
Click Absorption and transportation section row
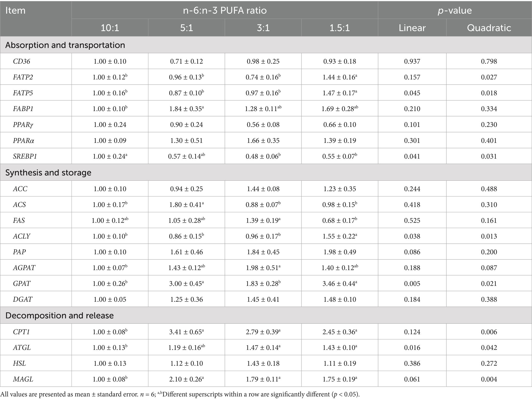pyautogui.click(x=266, y=45)
